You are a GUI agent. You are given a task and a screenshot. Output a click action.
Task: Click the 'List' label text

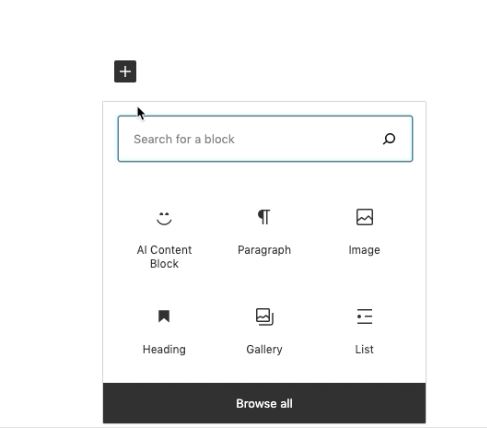(x=364, y=349)
